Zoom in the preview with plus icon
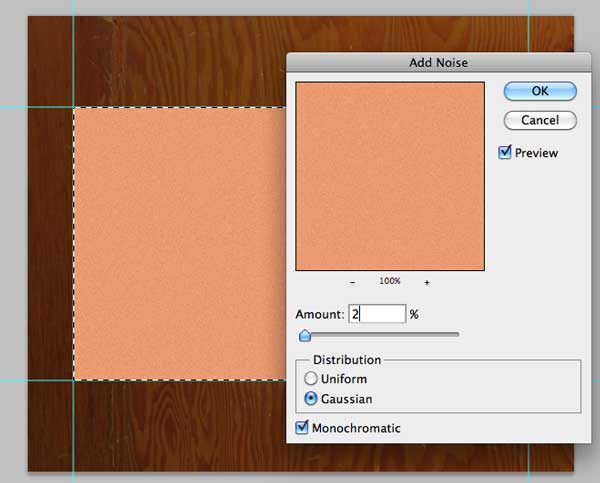The image size is (600, 483). point(427,283)
